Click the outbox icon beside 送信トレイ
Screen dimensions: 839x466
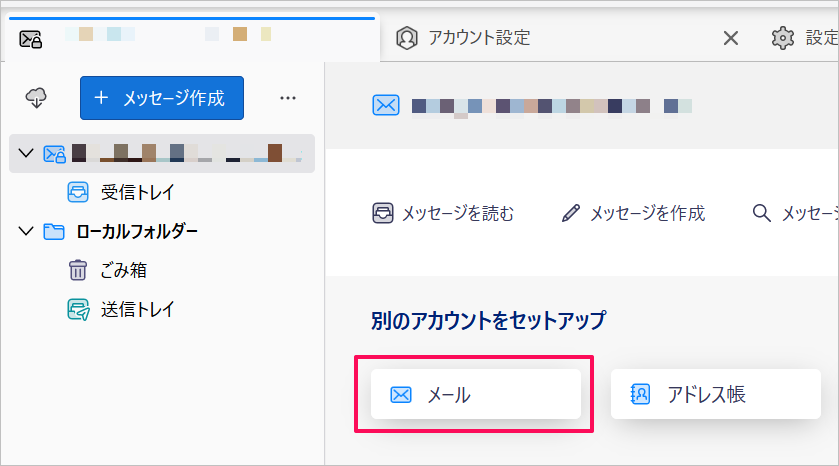(78, 309)
